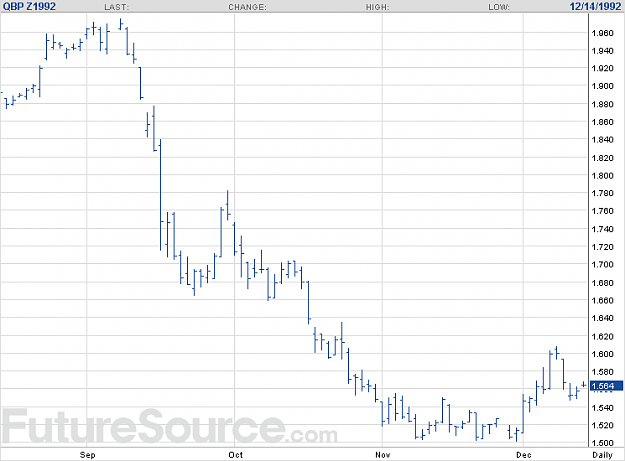Click the 1.500 price axis label
The image size is (625, 461).
click(603, 443)
